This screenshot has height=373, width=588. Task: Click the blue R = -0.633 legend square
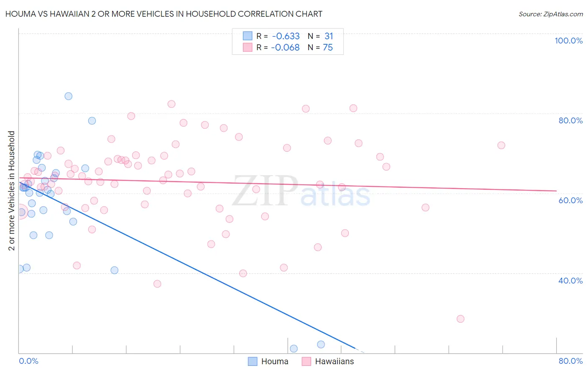pos(248,36)
